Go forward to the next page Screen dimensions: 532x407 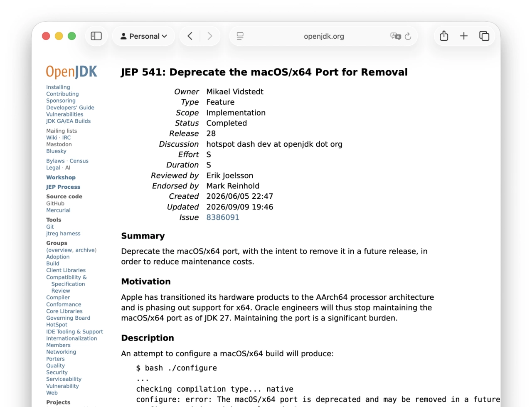click(210, 36)
